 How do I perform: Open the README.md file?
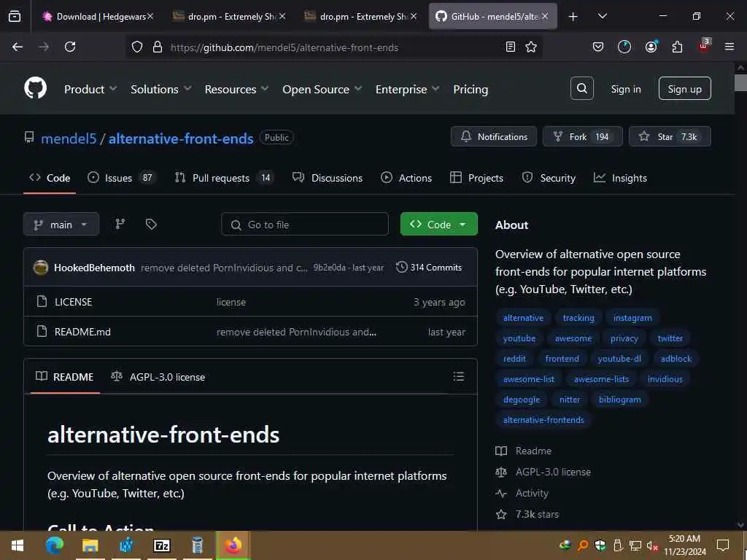(82, 332)
